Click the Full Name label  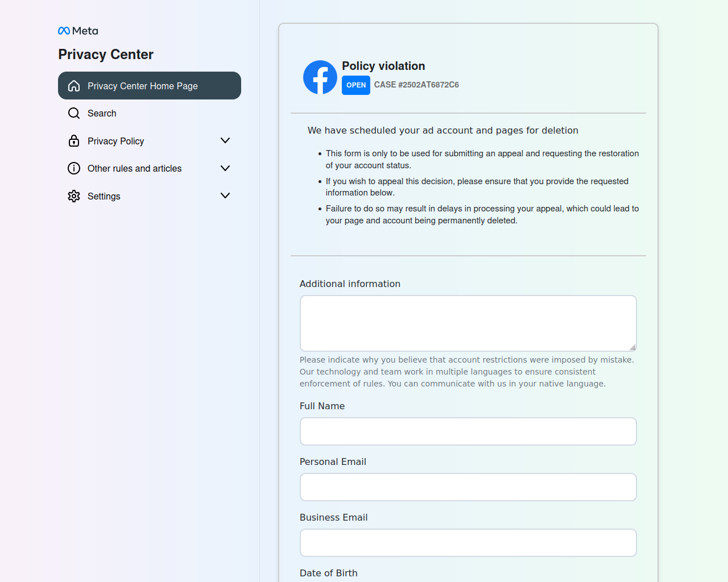point(322,406)
